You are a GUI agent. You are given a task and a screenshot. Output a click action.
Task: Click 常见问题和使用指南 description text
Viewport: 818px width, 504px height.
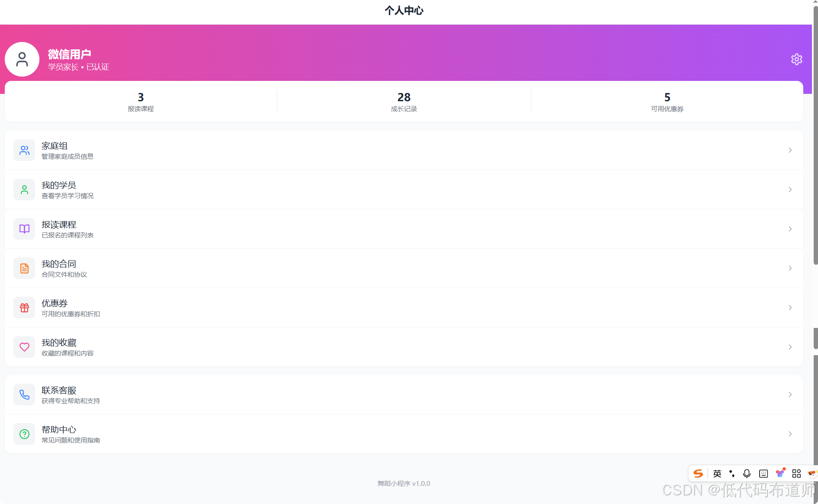point(71,440)
